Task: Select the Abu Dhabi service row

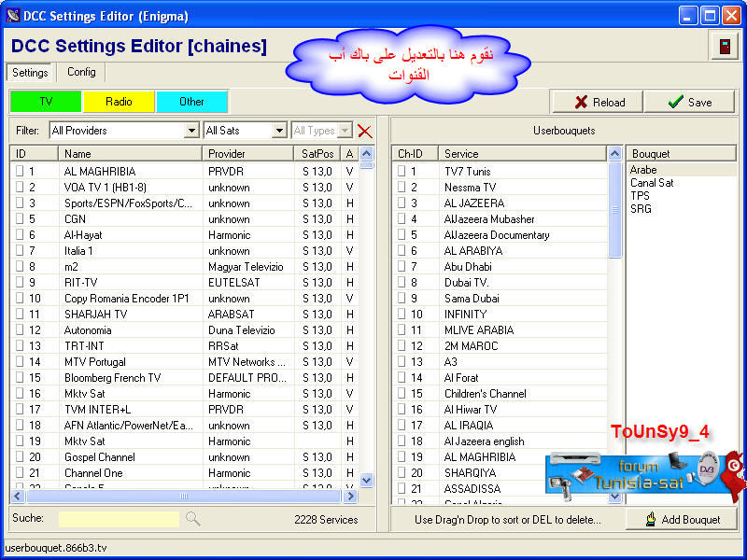Action: 500,266
